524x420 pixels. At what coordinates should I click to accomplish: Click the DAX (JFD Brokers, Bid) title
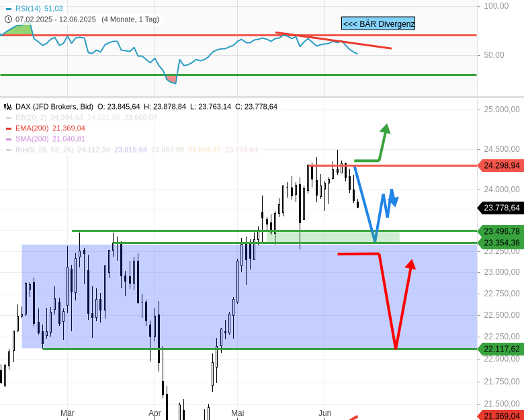54,107
